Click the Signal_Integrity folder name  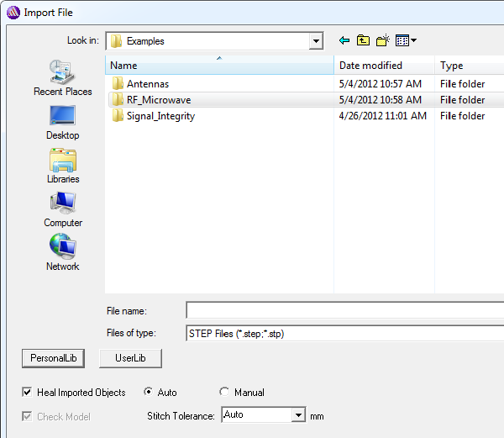coord(160,116)
